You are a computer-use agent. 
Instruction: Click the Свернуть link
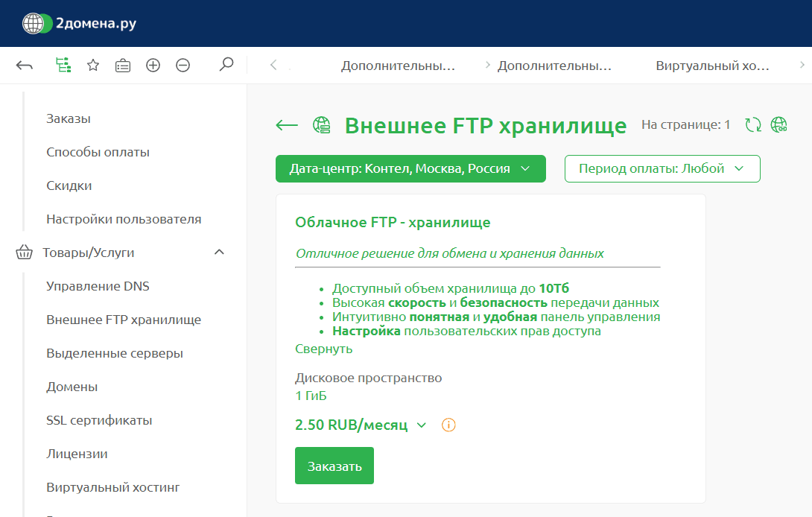pos(323,349)
